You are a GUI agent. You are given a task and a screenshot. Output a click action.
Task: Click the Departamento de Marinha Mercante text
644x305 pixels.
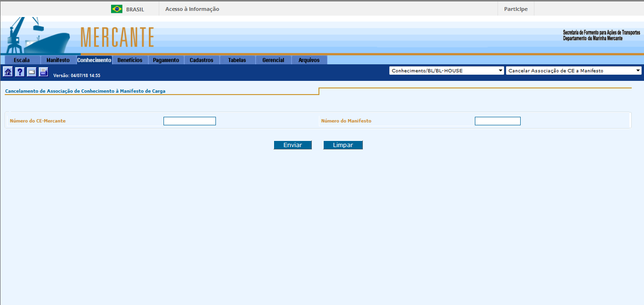coord(593,38)
